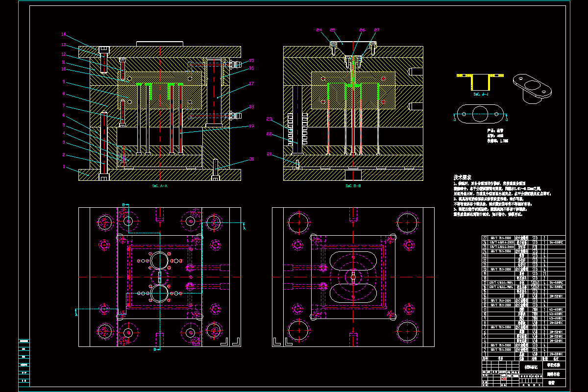
Task: Click part balloon number 7
Action: click(x=64, y=105)
